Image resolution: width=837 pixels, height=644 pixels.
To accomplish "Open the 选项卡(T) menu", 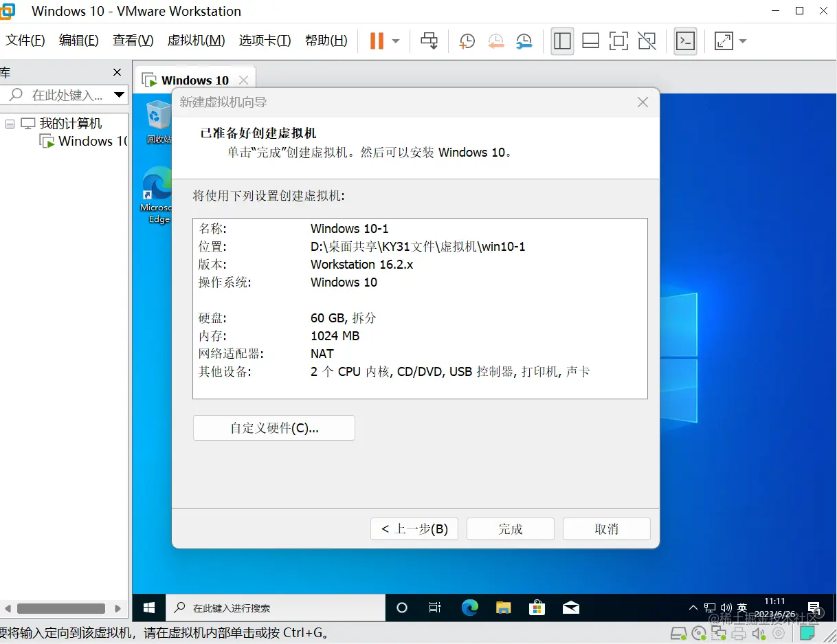I will point(265,41).
